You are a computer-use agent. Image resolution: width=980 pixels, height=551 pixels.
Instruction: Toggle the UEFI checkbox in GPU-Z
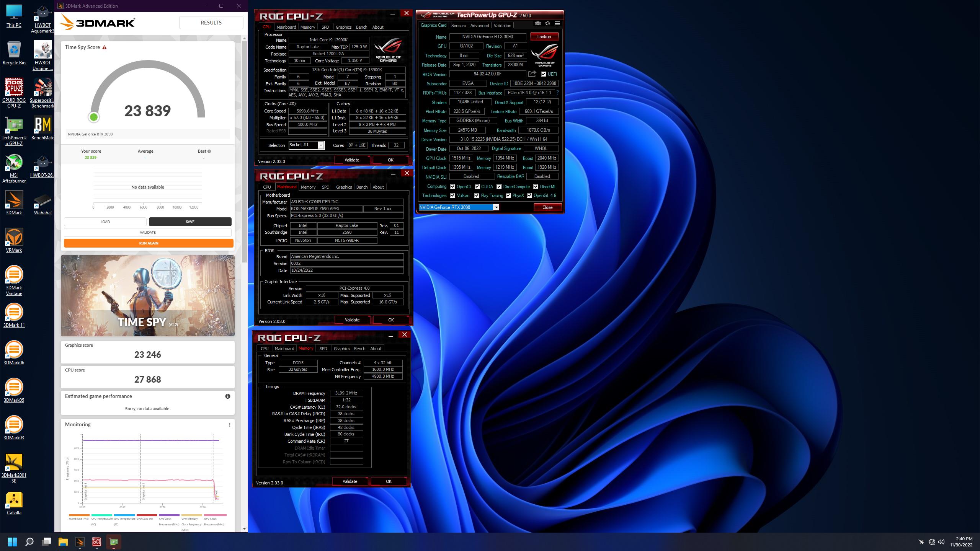tap(543, 74)
